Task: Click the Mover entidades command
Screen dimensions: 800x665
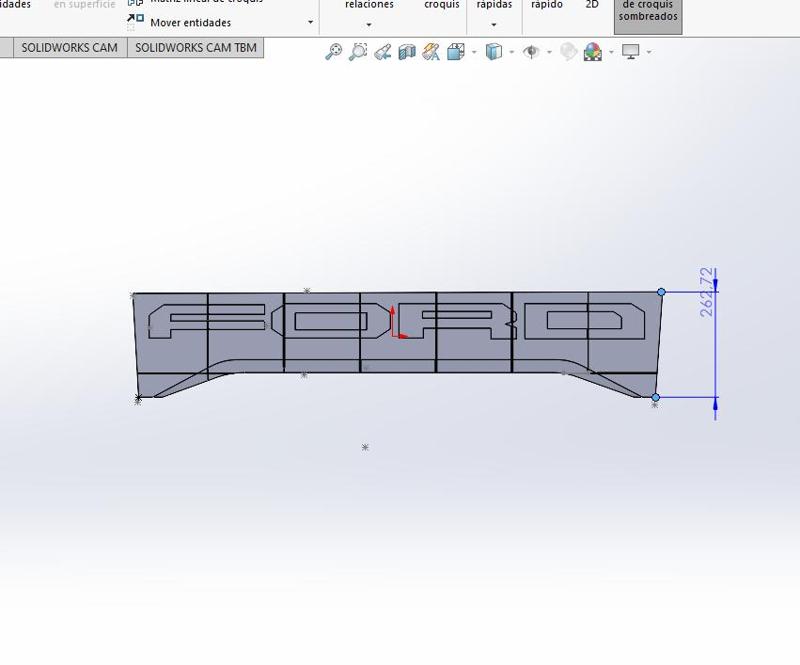Action: click(188, 21)
